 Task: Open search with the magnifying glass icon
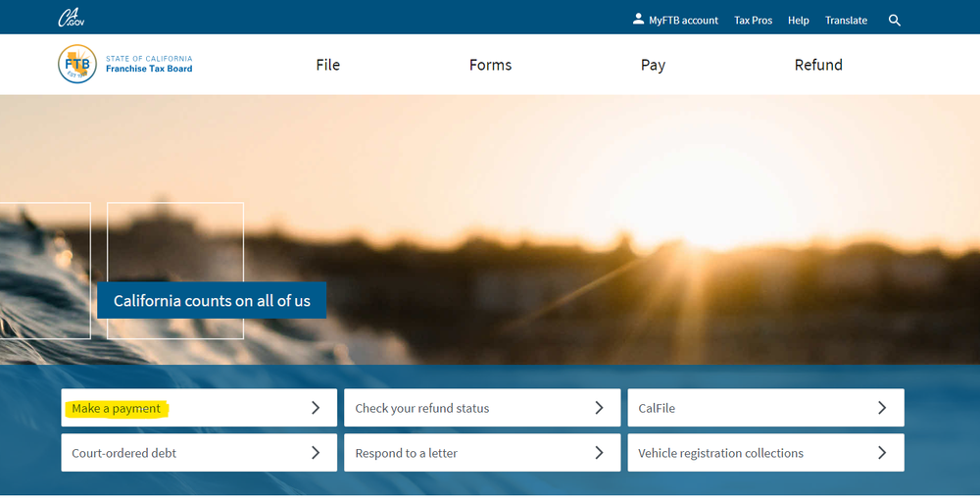tap(894, 20)
